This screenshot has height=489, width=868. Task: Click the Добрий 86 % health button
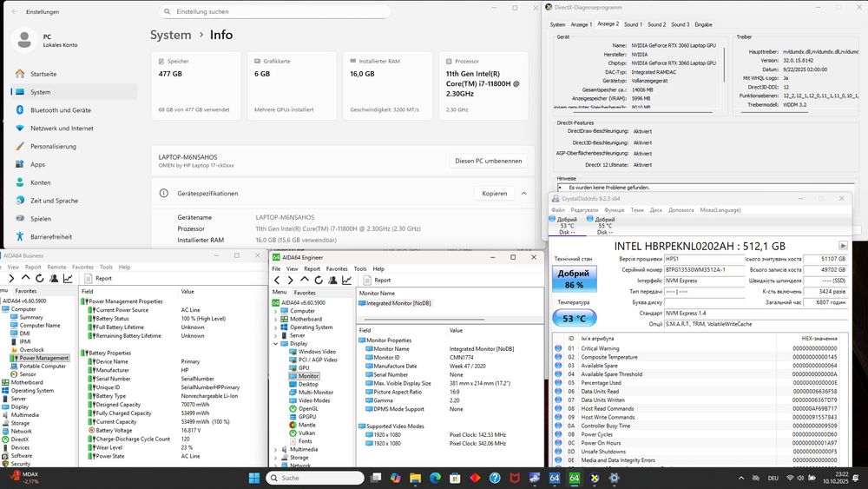574,279
